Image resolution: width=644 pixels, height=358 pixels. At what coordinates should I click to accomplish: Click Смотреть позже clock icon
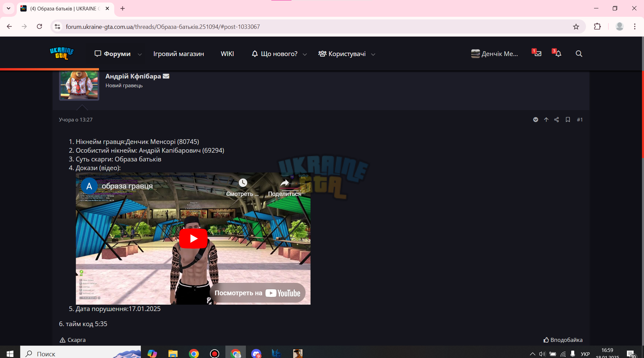click(243, 183)
